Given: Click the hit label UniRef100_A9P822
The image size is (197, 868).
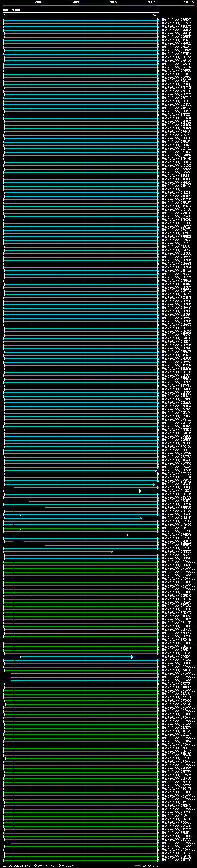Looking at the screenshot, I should click(177, 43).
